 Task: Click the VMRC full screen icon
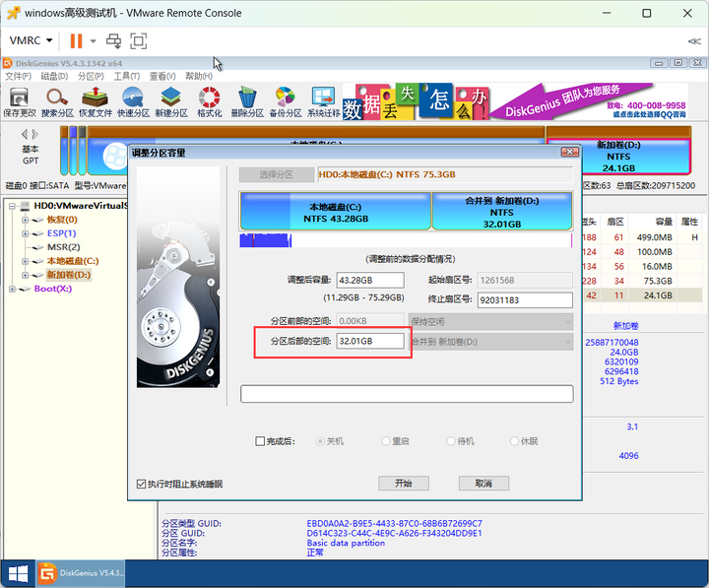(x=139, y=40)
